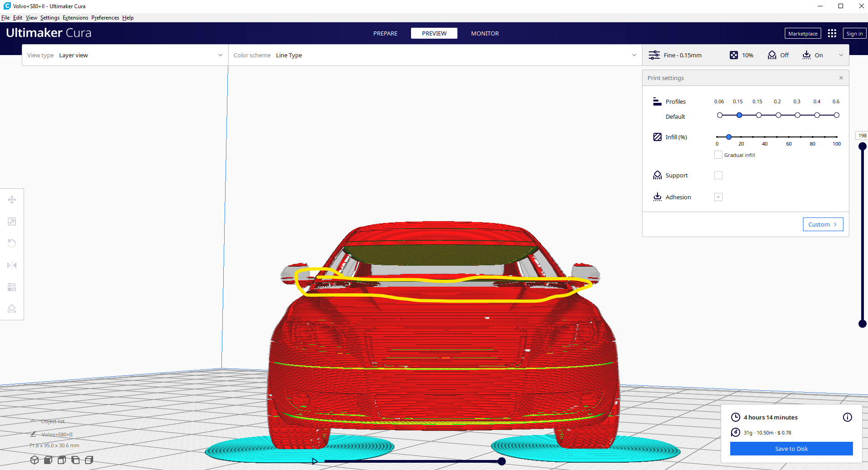
Task: Click Save to Disk button
Action: 791,449
